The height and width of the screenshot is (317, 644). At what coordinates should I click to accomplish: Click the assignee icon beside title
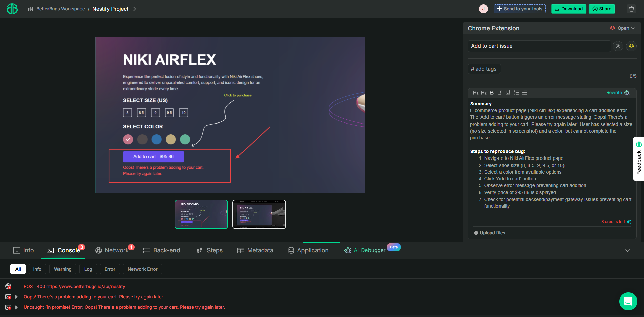tap(618, 46)
